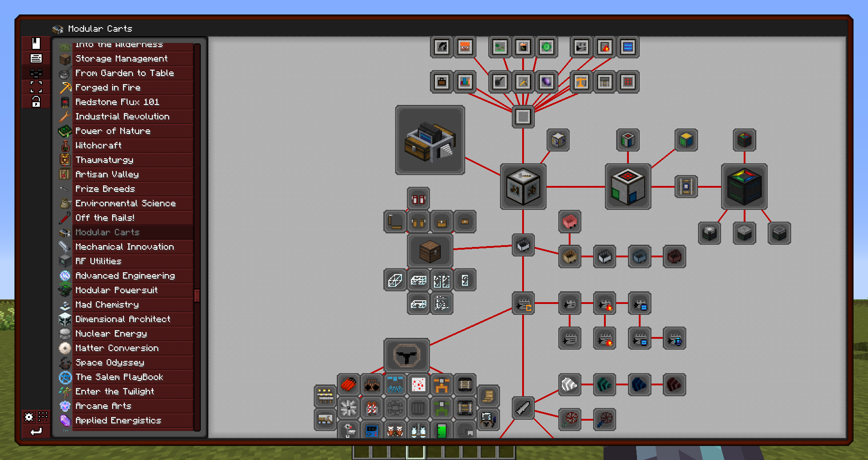This screenshot has height=460, width=868.
Task: Click the quest tree view icon in the sidebar
Action: pos(36,73)
